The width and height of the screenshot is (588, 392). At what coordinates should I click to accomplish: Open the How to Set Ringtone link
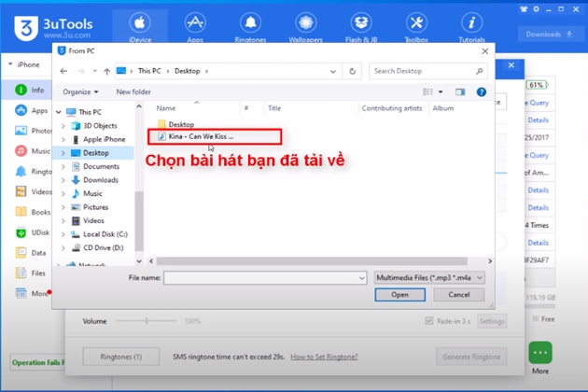(326, 357)
